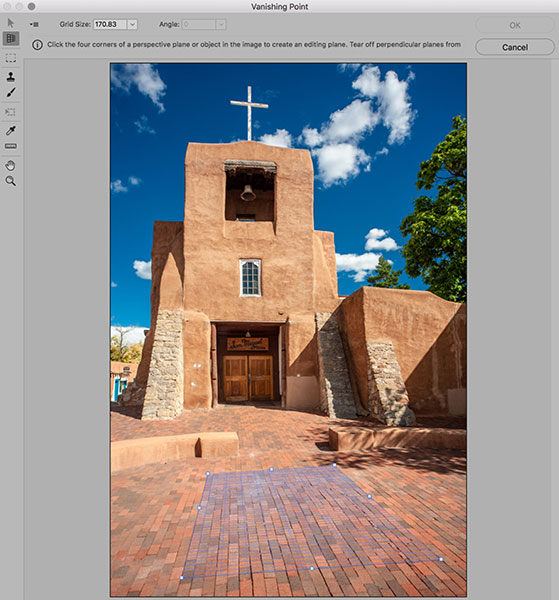Click the Cancel button
The width and height of the screenshot is (559, 600).
515,47
